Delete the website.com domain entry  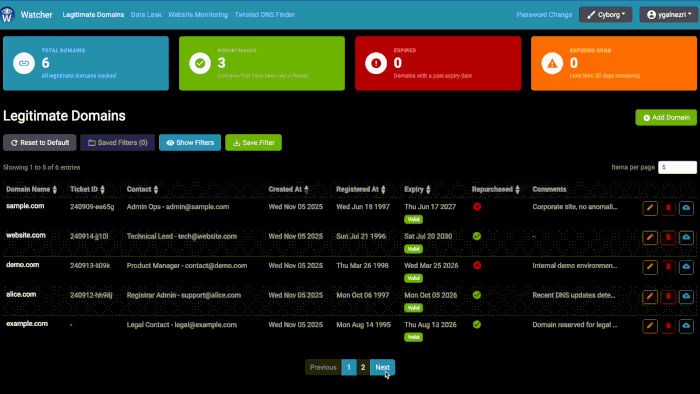[668, 237]
